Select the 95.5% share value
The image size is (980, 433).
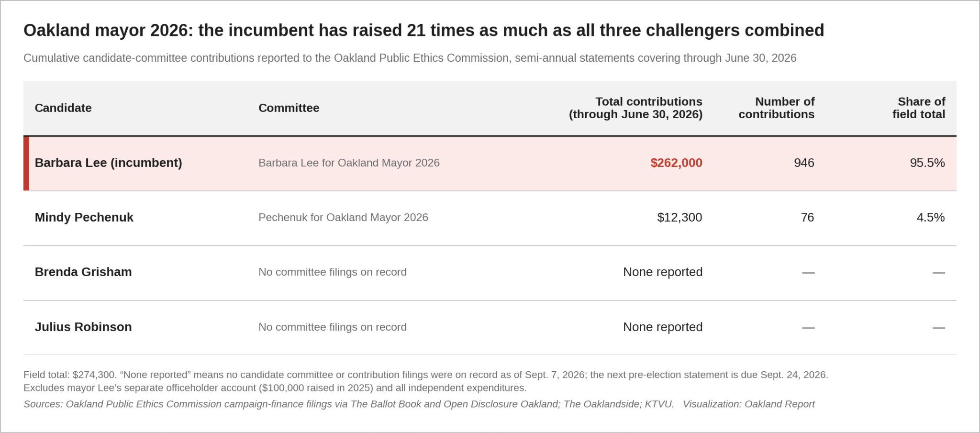coord(927,163)
